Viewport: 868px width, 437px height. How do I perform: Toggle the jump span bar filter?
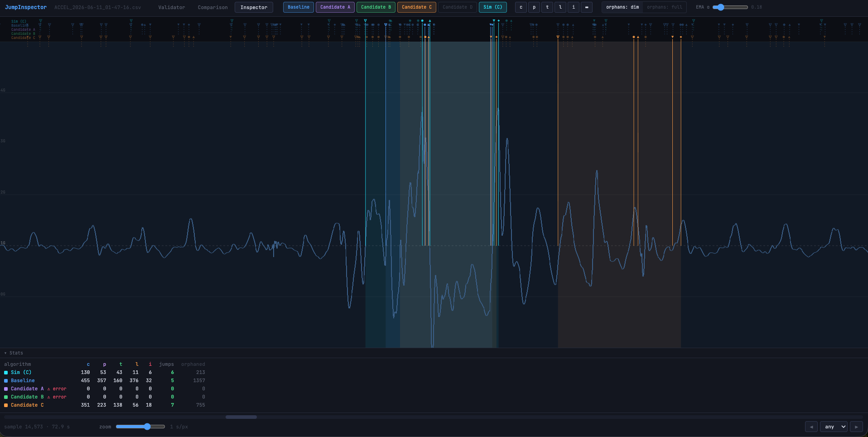tap(587, 7)
